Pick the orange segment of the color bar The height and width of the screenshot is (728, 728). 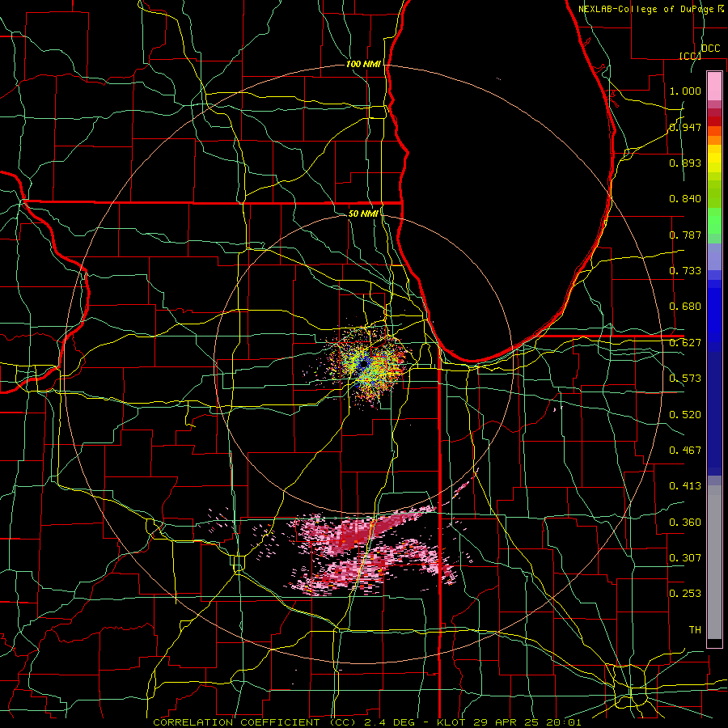(714, 140)
